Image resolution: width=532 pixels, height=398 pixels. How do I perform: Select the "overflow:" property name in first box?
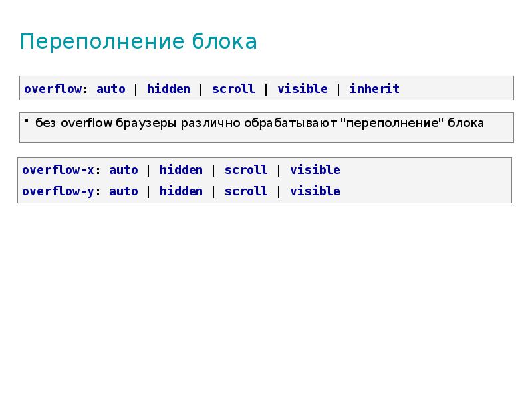tap(56, 89)
